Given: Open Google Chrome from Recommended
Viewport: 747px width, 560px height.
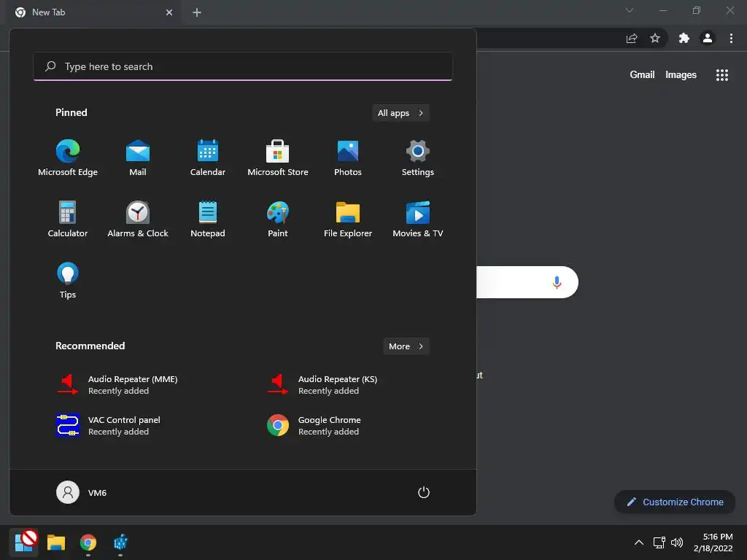Looking at the screenshot, I should pos(314,426).
